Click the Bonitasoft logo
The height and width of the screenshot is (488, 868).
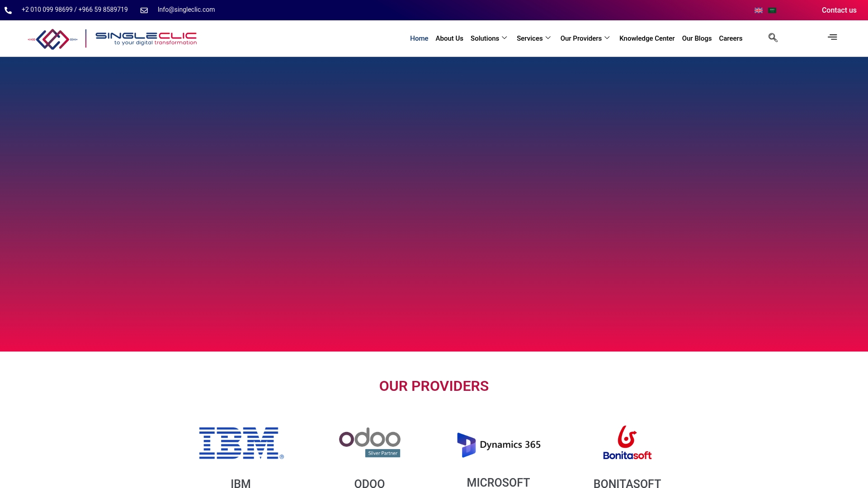click(627, 442)
